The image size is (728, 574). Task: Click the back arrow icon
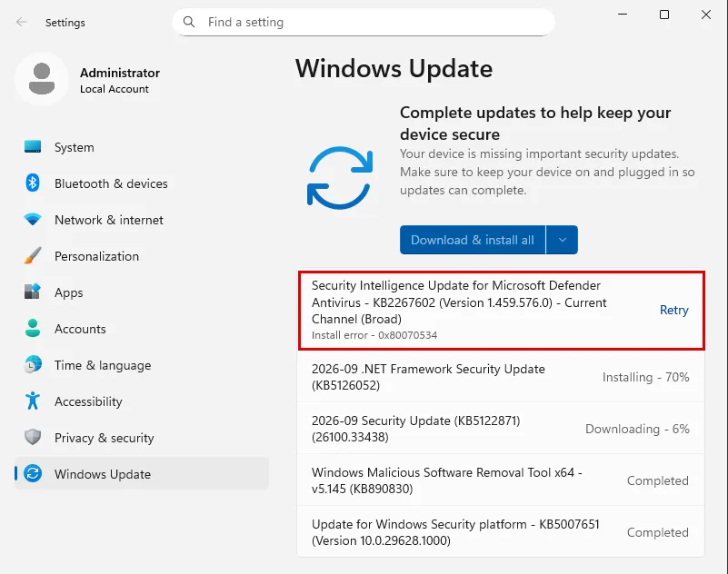tap(22, 22)
